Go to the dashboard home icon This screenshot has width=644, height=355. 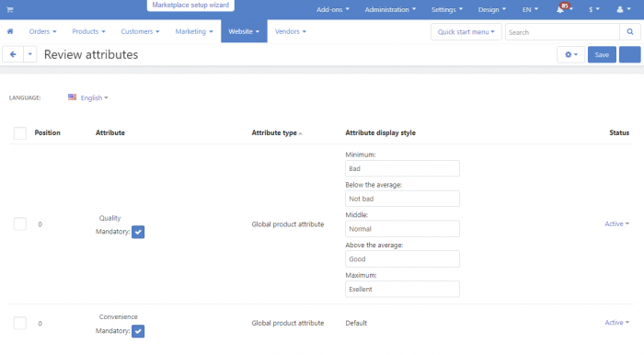click(x=10, y=31)
